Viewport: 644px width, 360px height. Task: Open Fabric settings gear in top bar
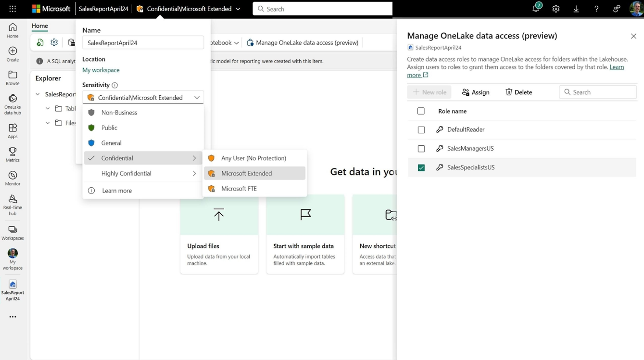pyautogui.click(x=556, y=9)
